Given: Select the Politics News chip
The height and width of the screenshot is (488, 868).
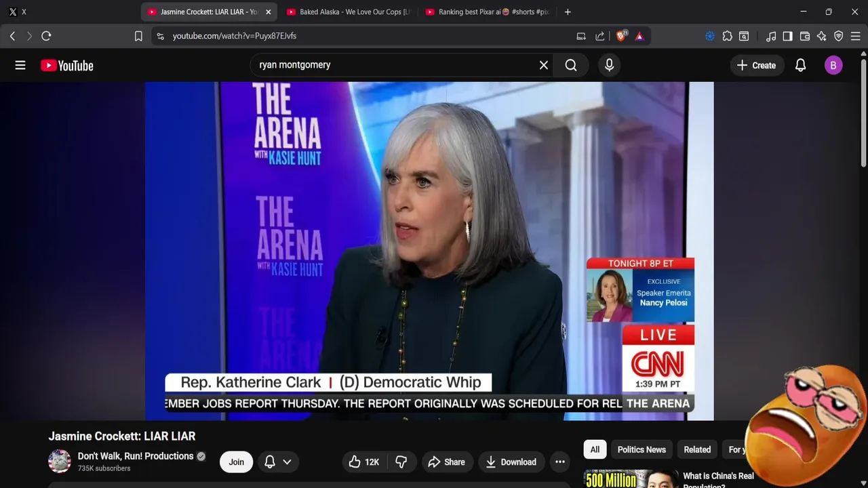Looking at the screenshot, I should [642, 449].
